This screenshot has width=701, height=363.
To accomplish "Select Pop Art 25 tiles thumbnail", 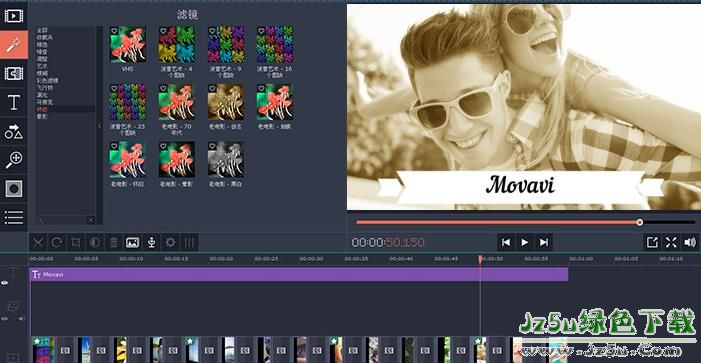I will [x=128, y=102].
